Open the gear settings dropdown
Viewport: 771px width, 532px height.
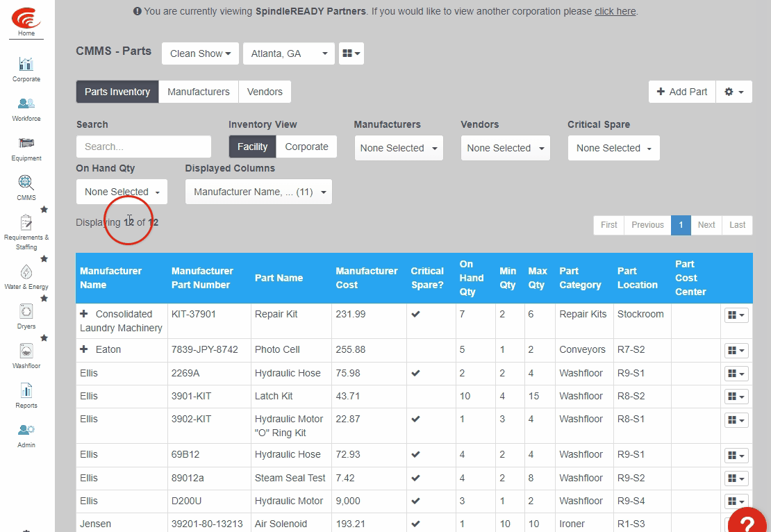click(733, 92)
